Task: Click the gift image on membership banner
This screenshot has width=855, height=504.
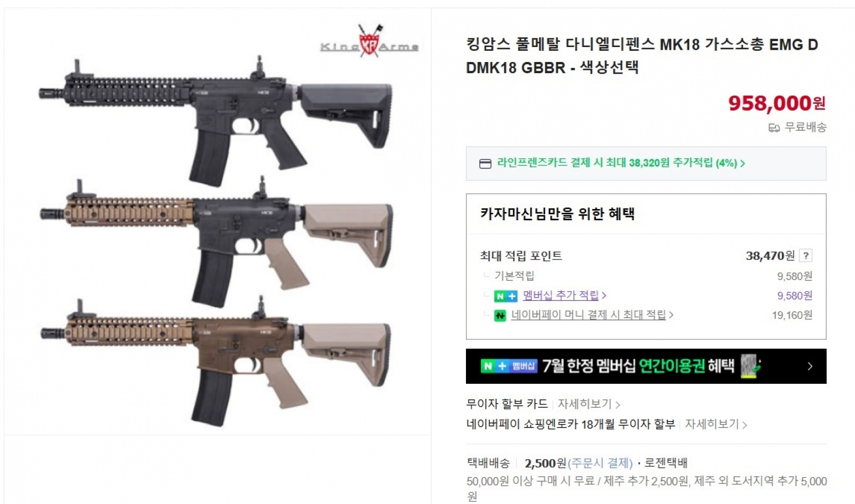Action: (x=751, y=367)
